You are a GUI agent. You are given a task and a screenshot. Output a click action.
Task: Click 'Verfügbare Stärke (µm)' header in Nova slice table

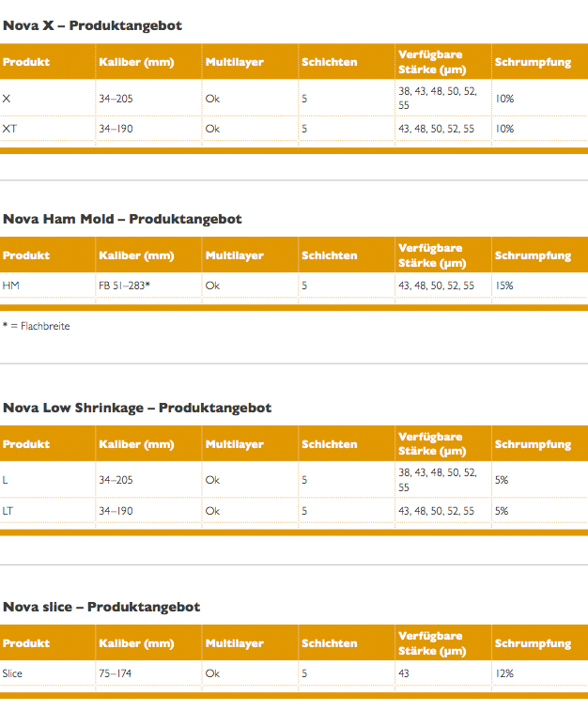432,643
